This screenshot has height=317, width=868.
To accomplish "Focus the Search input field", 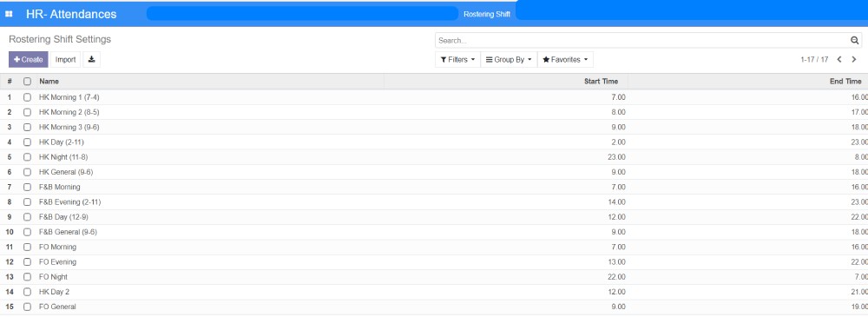I will pos(642,41).
